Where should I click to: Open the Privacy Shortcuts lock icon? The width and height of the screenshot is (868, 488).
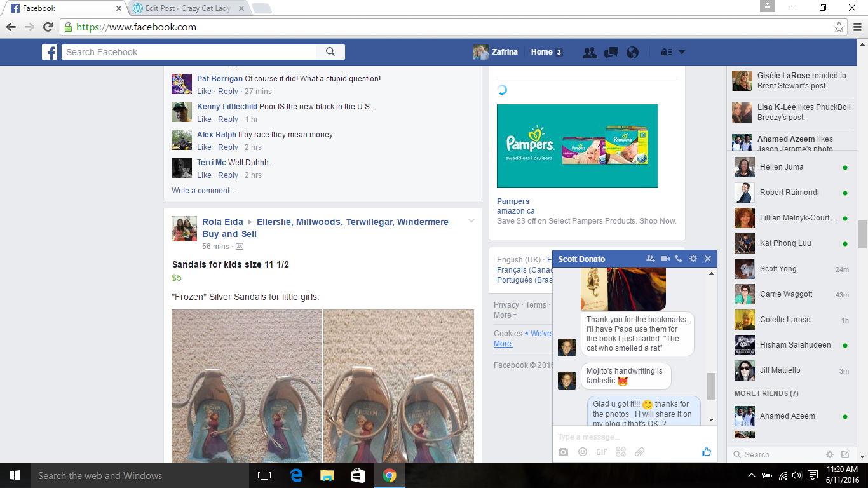[667, 53]
